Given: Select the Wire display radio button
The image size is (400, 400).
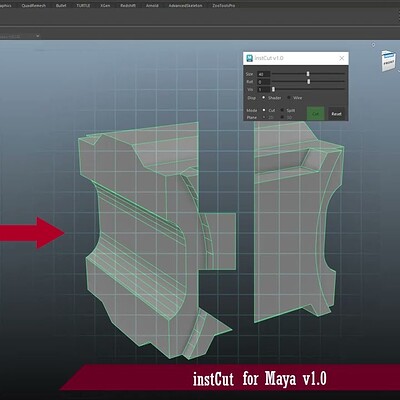Looking at the screenshot, I should click(x=289, y=98).
